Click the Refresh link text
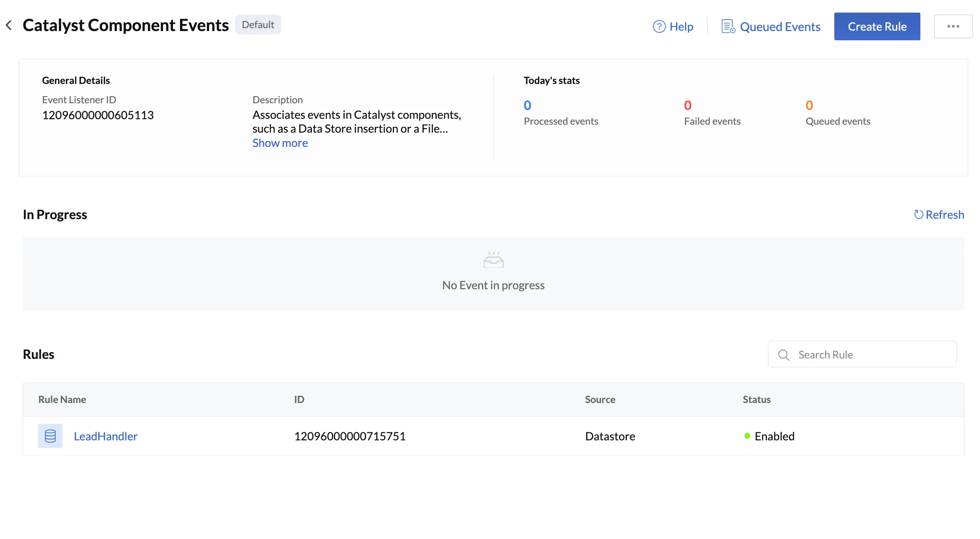The height and width of the screenshot is (539, 980). click(x=945, y=215)
